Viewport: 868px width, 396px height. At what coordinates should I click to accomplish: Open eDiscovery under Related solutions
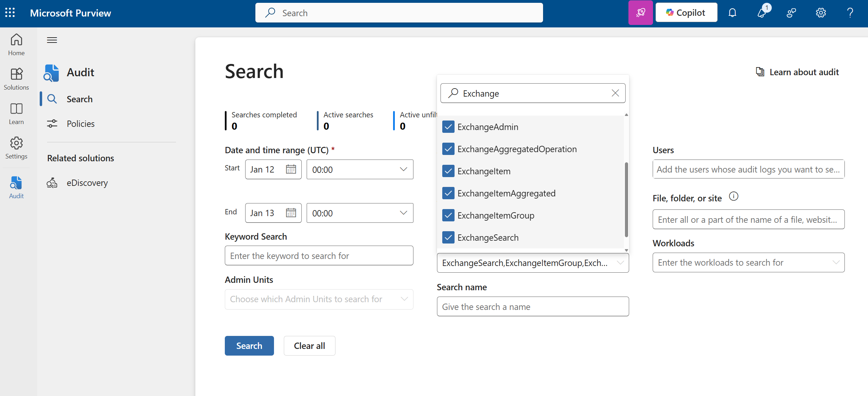coord(87,182)
